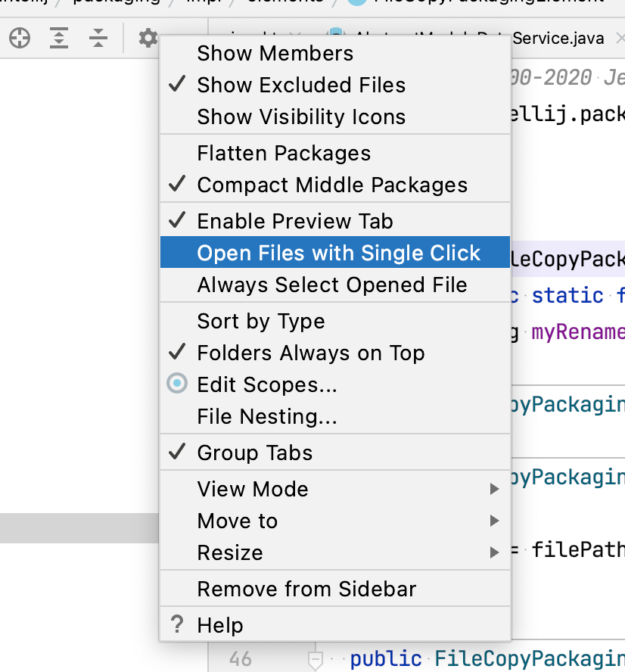Select Open Files with Single Click
This screenshot has height=672, width=625.
338,254
